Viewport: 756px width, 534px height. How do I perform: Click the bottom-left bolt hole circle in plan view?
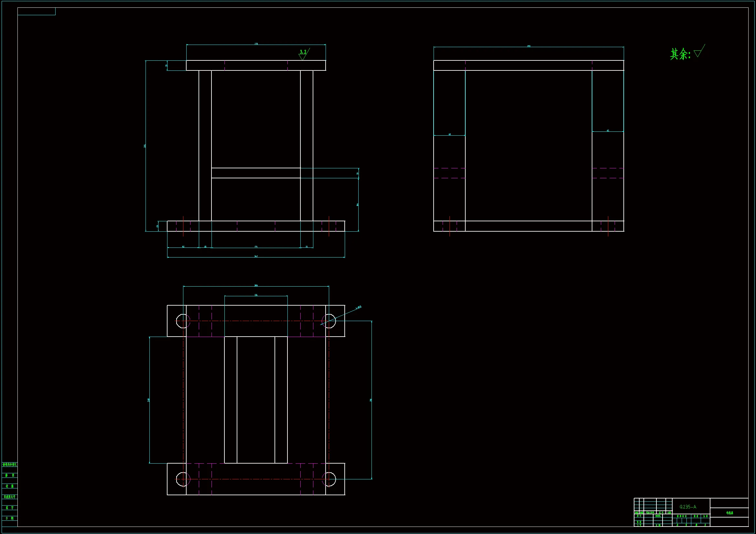[x=183, y=479]
